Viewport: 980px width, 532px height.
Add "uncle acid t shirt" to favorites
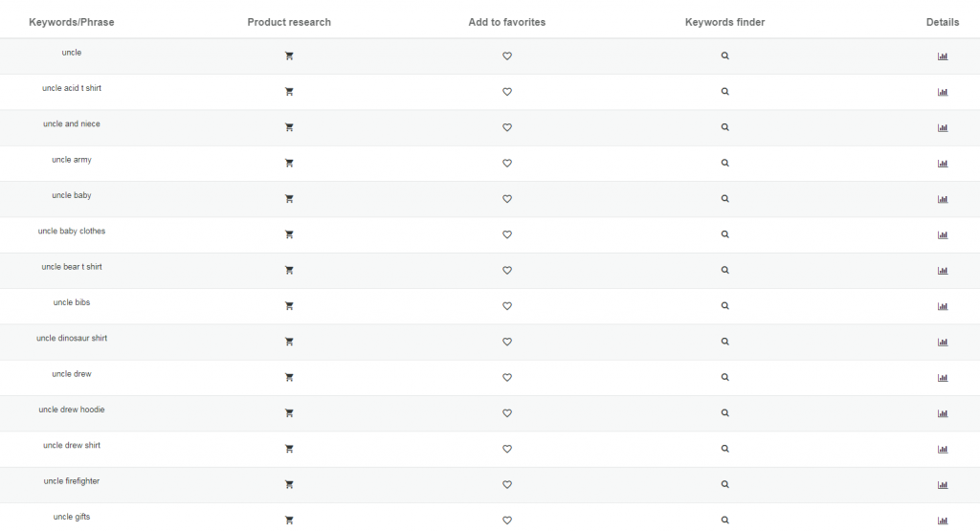click(507, 92)
